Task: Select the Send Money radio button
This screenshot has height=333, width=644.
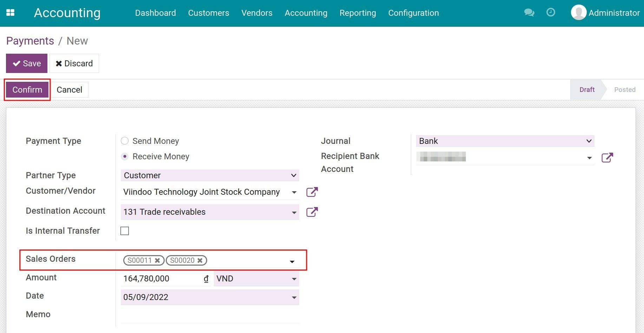Action: [x=125, y=141]
